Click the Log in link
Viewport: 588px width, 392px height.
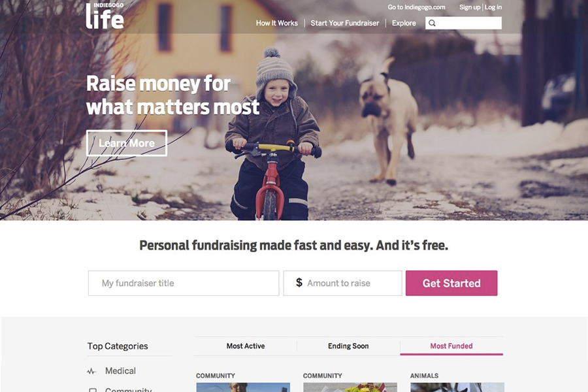[493, 7]
